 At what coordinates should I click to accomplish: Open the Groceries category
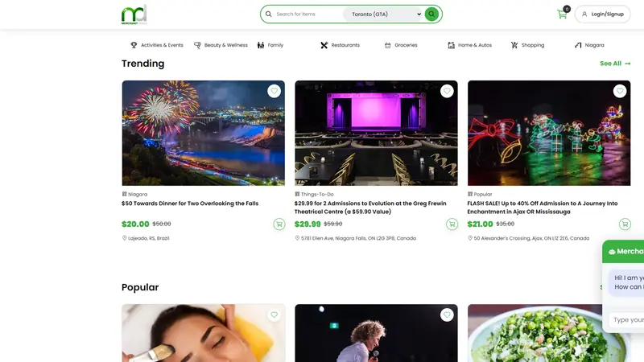coord(401,45)
